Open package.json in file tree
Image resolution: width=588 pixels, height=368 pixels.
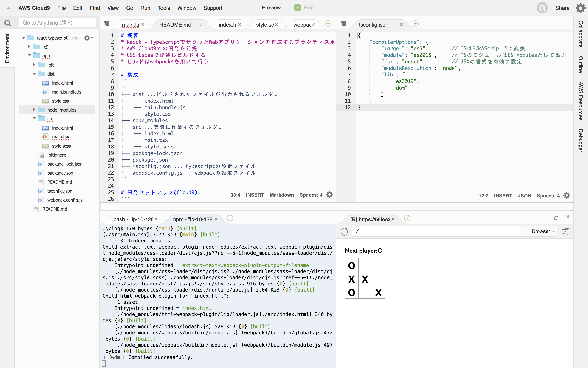click(60, 173)
